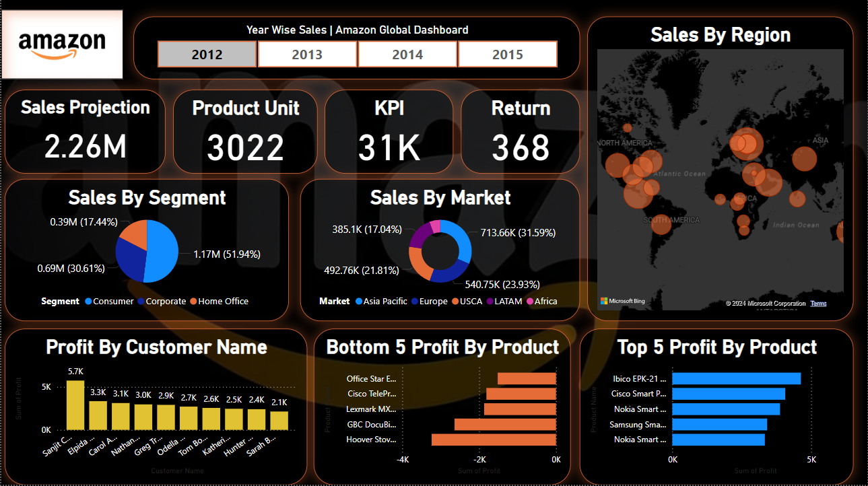868x486 pixels.
Task: Open the Terms link on map
Action: coord(818,304)
